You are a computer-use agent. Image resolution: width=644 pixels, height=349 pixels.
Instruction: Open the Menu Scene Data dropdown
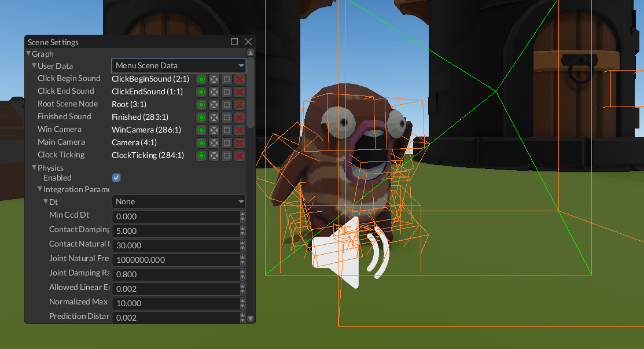(178, 65)
